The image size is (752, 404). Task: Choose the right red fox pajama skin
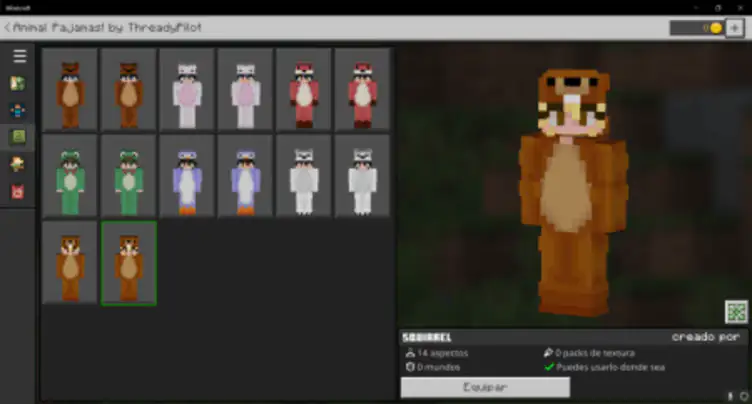point(363,89)
